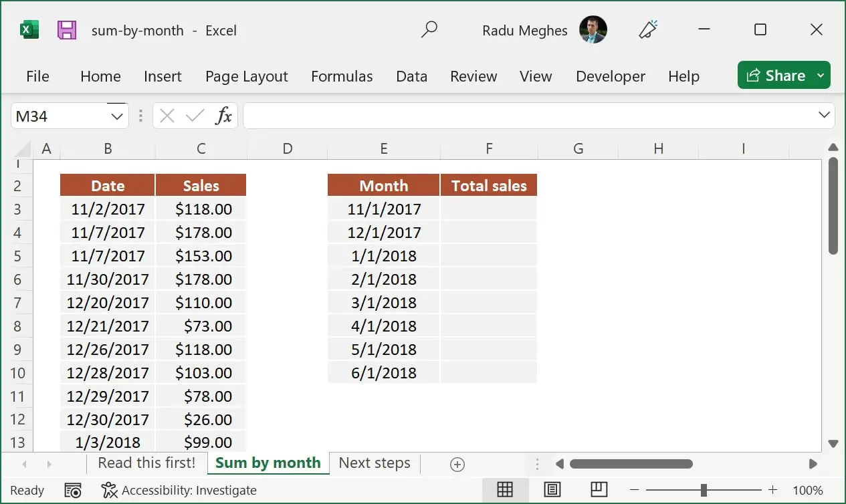Click the Search magnifier icon
Image resolution: width=846 pixels, height=504 pixels.
point(429,29)
